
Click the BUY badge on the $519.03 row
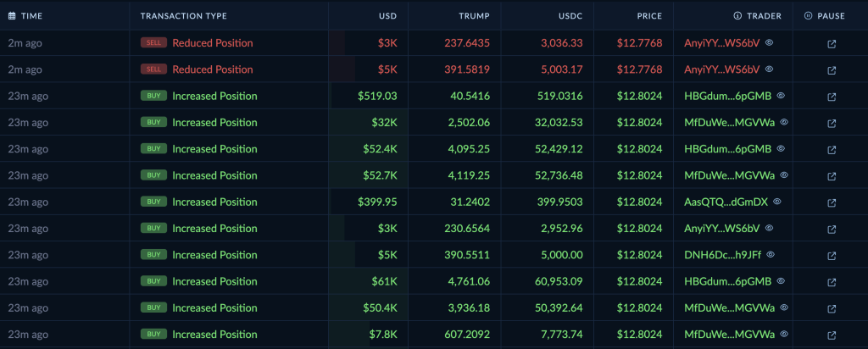pyautogui.click(x=154, y=96)
